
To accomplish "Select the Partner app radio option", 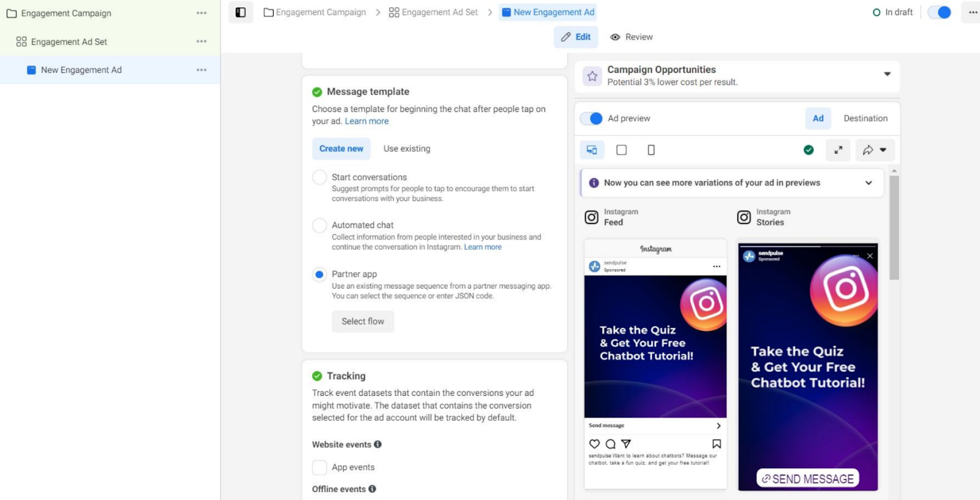I will [x=319, y=275].
